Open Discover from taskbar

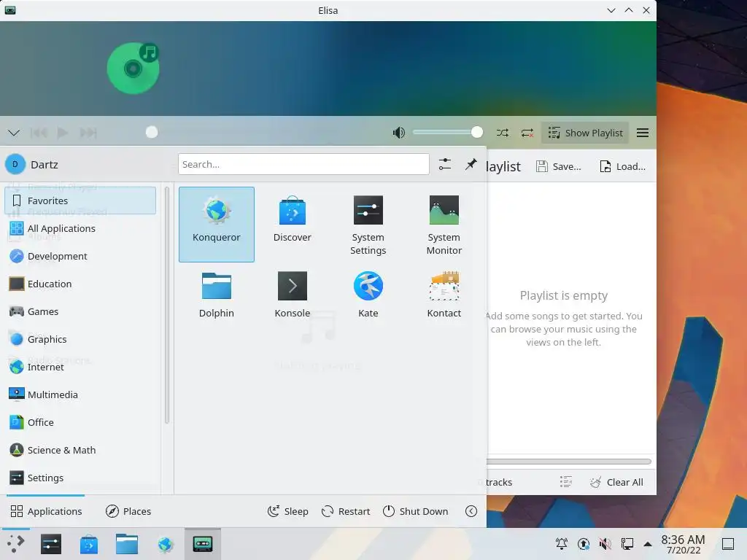(x=88, y=544)
